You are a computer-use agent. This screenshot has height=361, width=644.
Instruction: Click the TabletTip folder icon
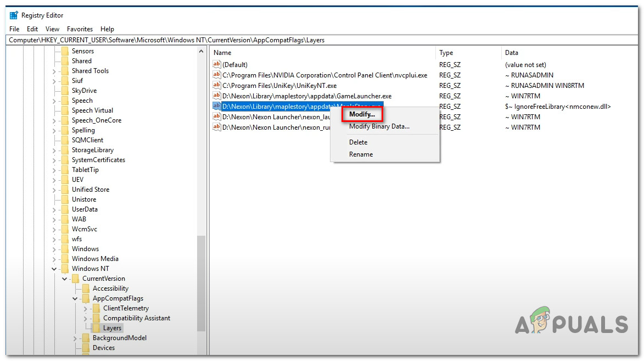click(x=65, y=170)
